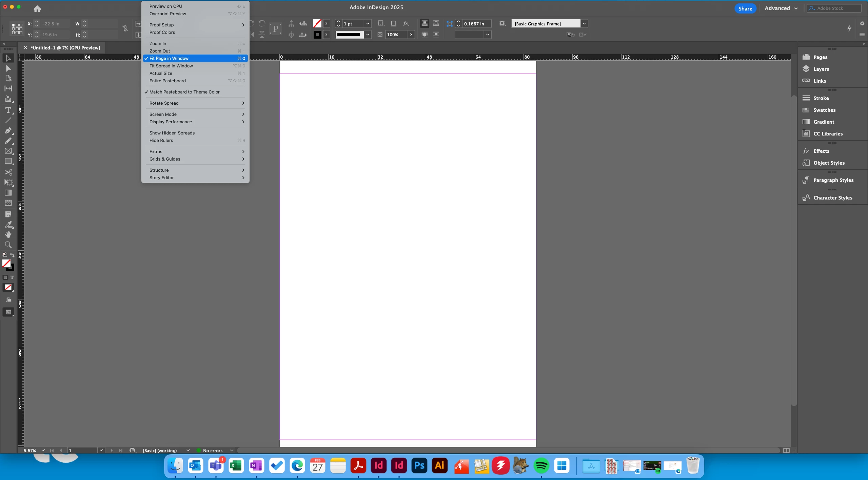Uncheck Fit Page in Window
The height and width of the screenshot is (480, 868).
click(x=169, y=59)
